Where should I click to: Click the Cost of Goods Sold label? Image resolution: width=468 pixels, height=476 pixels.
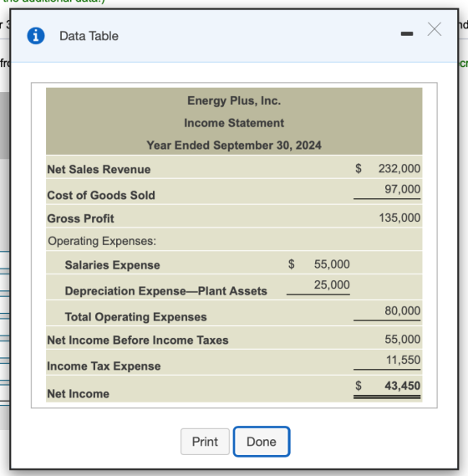(x=101, y=195)
